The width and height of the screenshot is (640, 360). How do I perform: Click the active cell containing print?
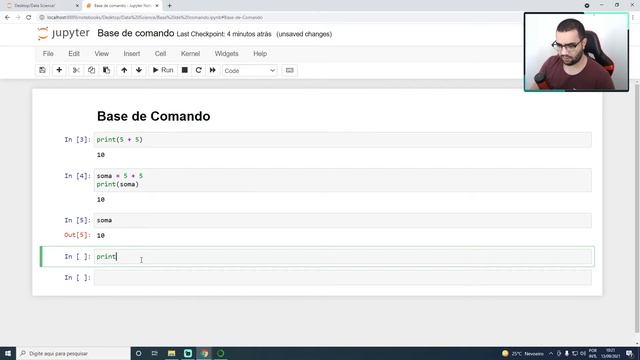point(342,257)
